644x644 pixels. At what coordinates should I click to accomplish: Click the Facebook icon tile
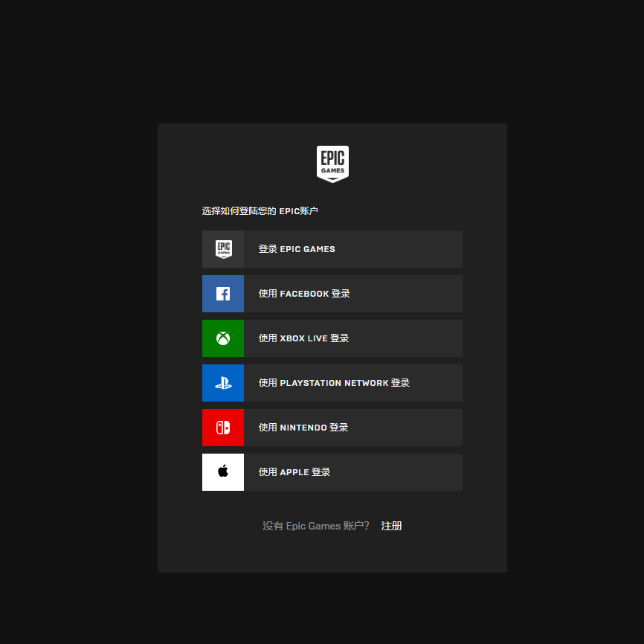click(x=223, y=294)
